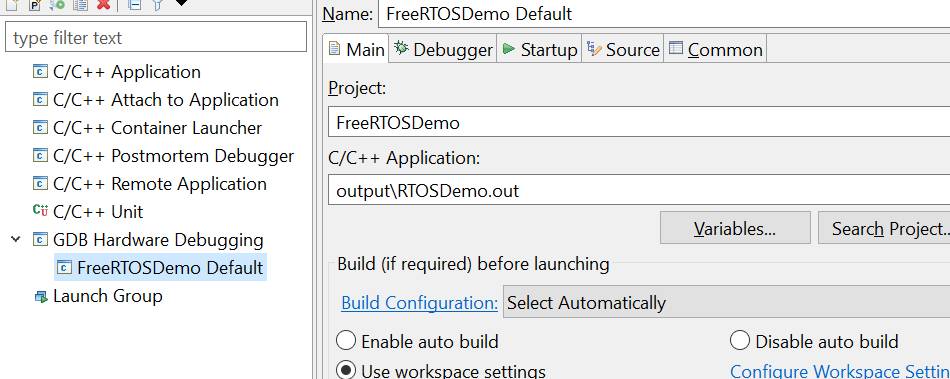
Task: Click the type filter text field
Action: pos(156,38)
